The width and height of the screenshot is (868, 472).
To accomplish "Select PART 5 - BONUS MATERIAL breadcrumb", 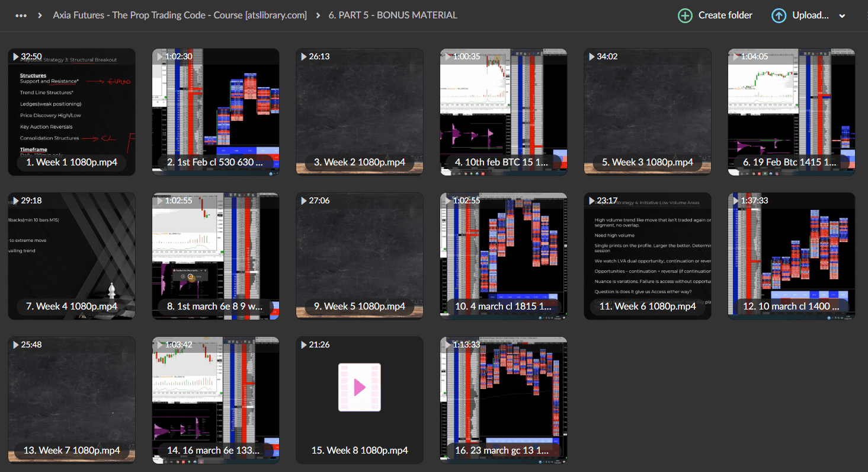I will pyautogui.click(x=393, y=15).
